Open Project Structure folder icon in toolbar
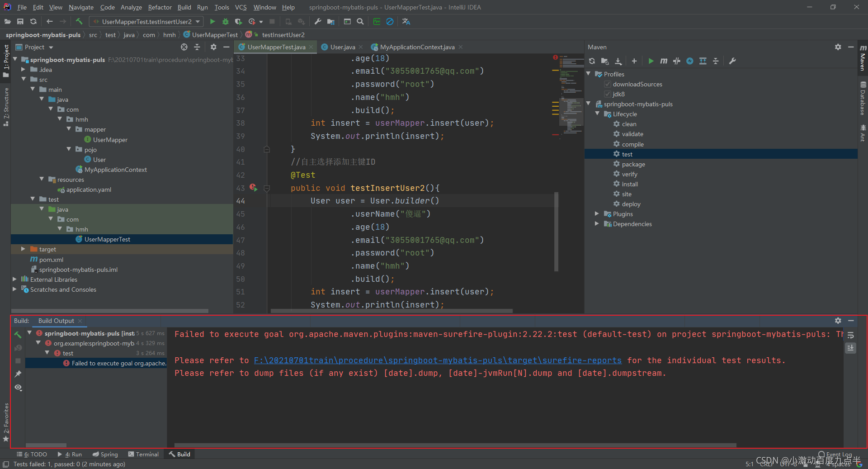The width and height of the screenshot is (868, 469). click(x=331, y=21)
